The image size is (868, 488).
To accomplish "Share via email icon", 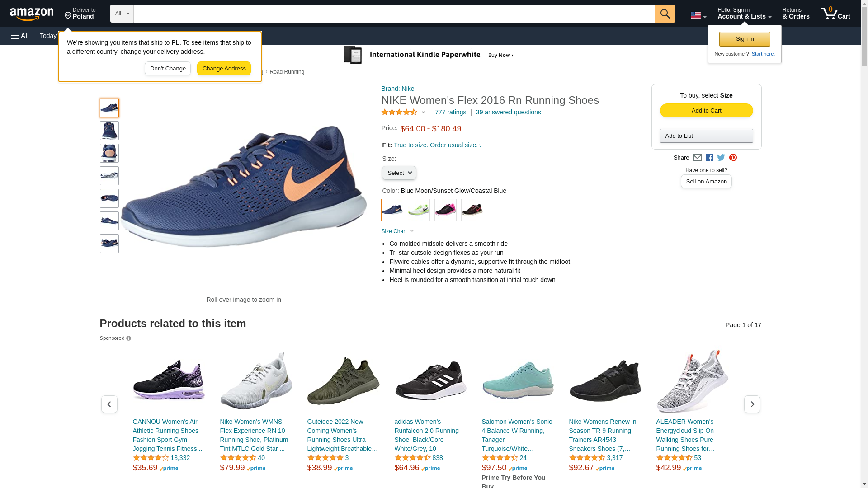I will pyautogui.click(x=697, y=158).
